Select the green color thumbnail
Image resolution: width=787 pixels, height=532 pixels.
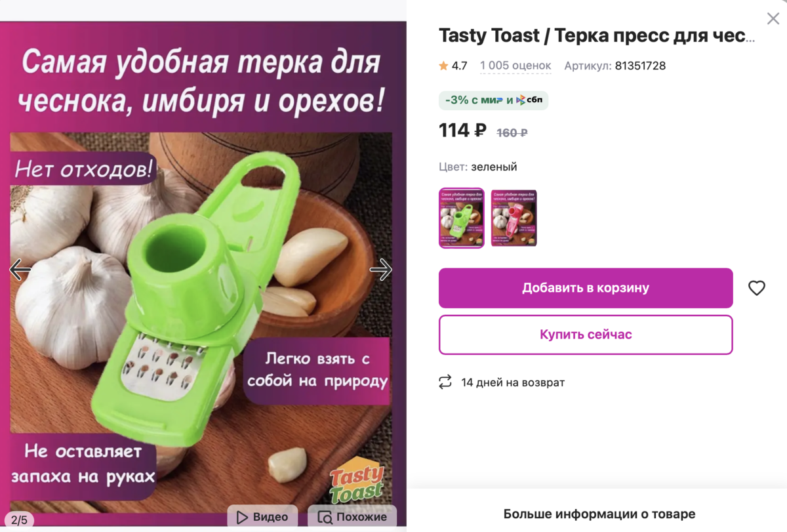(x=462, y=218)
